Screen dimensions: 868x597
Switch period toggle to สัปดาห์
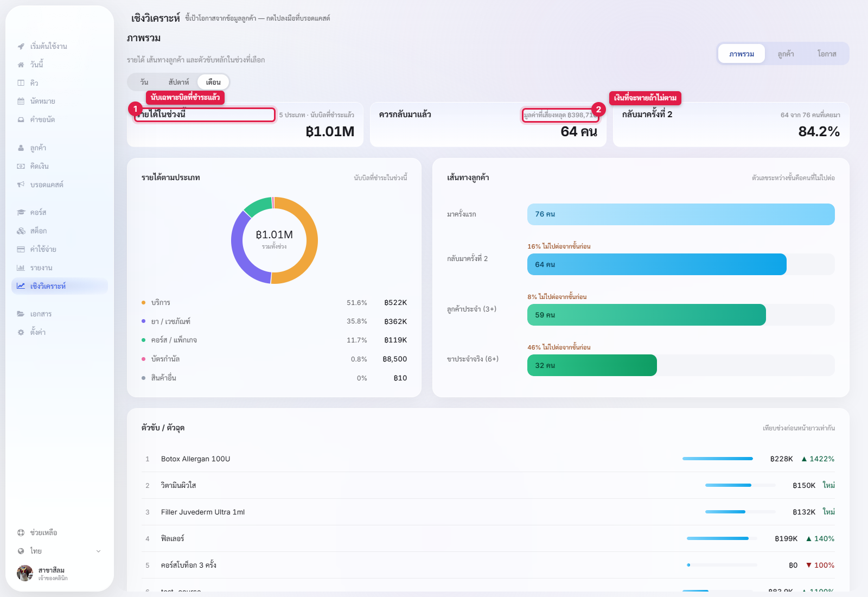[178, 82]
